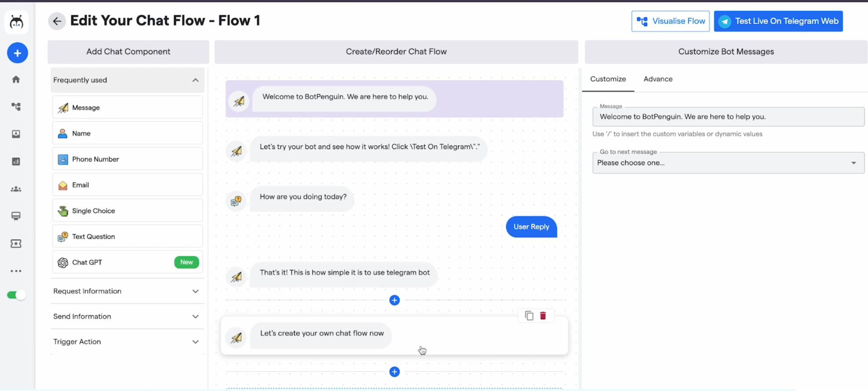Go back using the arrow beside title
This screenshot has height=391, width=868.
click(x=57, y=21)
